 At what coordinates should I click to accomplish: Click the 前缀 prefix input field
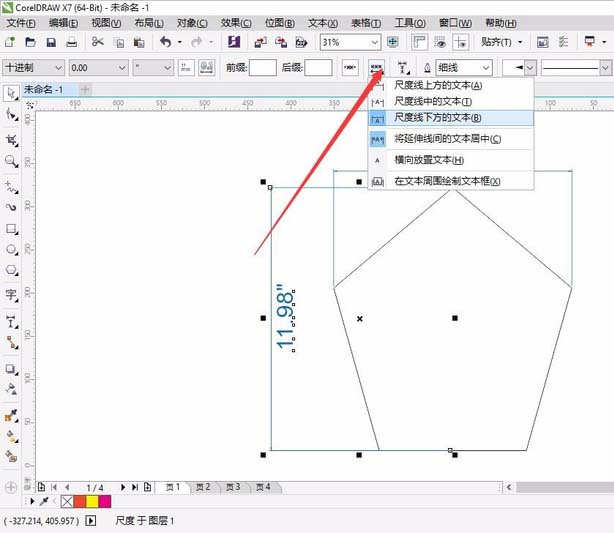[x=263, y=68]
